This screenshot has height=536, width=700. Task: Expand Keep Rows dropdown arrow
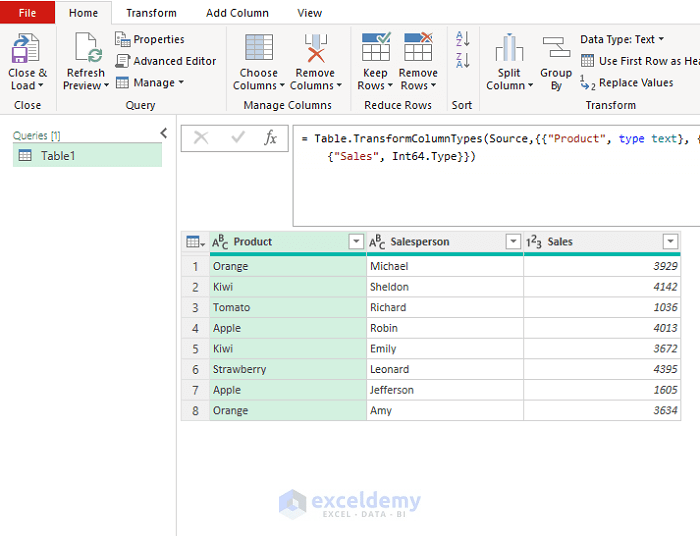tap(390, 85)
